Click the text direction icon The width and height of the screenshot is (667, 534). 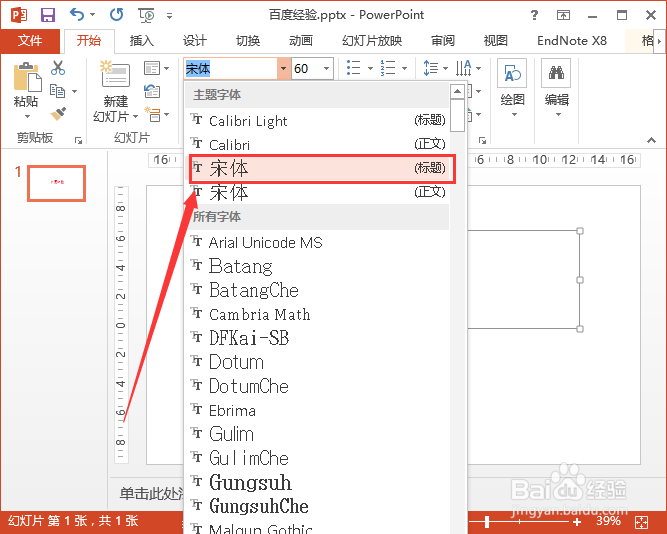464,68
